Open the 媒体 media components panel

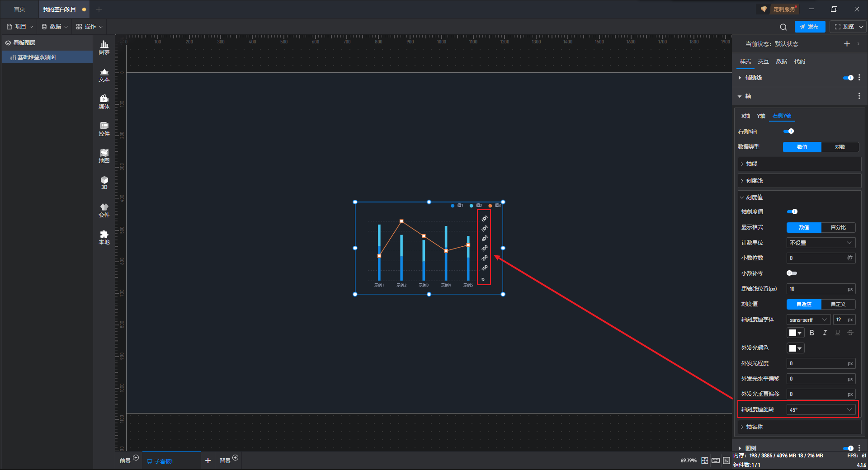(104, 102)
